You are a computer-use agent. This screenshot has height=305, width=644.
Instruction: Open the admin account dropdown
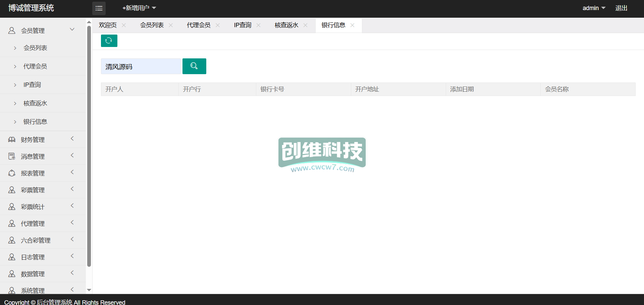click(594, 8)
